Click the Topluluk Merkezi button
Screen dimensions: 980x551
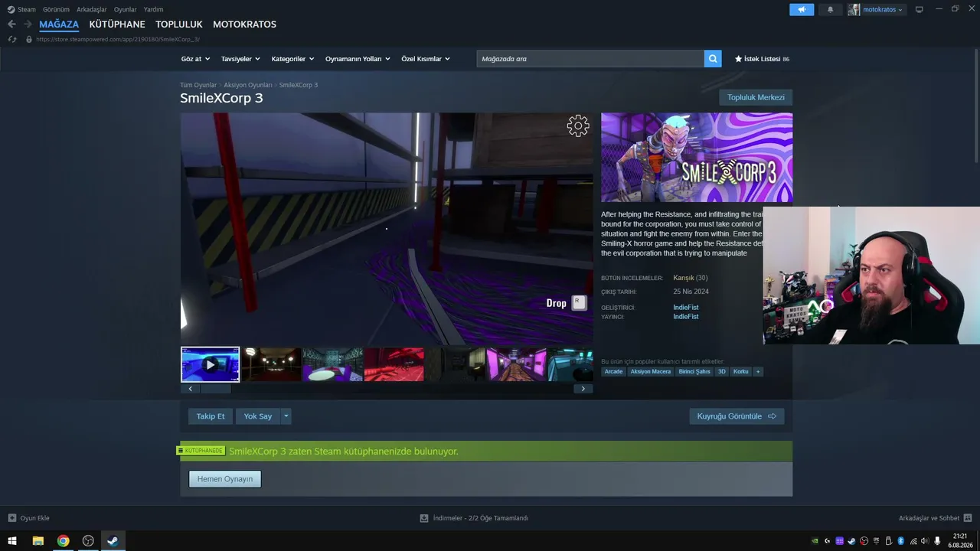coord(756,97)
